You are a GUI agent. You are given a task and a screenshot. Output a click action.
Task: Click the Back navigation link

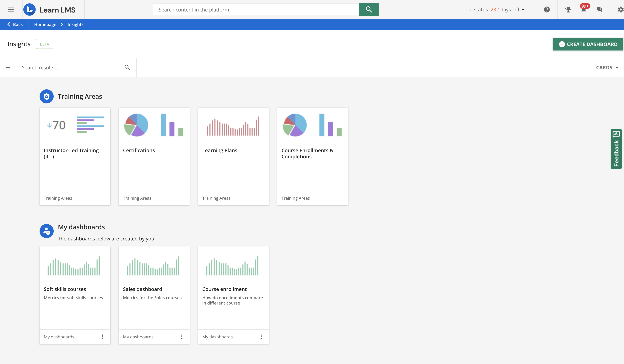coord(15,24)
